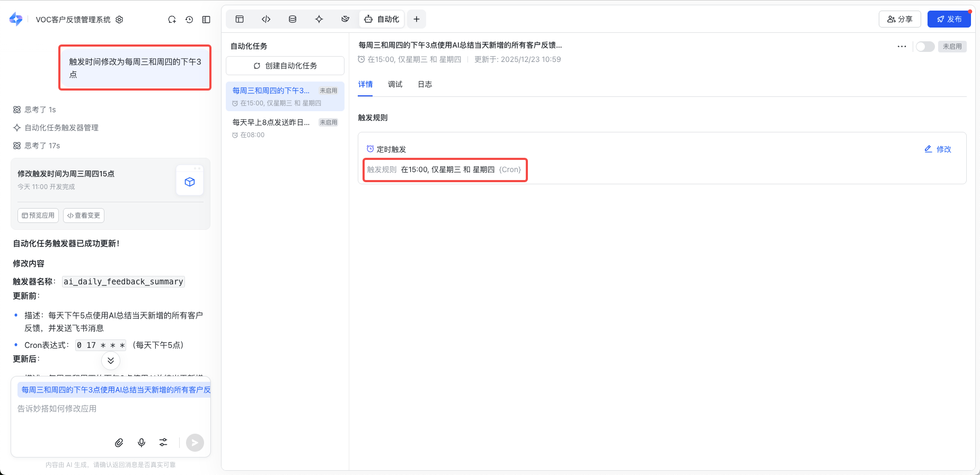Add a new tab with plus button
The width and height of the screenshot is (980, 475).
coord(417,19)
